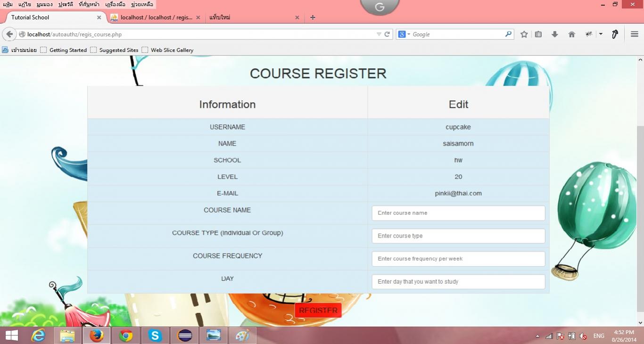Viewport: 644px width, 344px height.
Task: Click the Edit column header
Action: (458, 105)
